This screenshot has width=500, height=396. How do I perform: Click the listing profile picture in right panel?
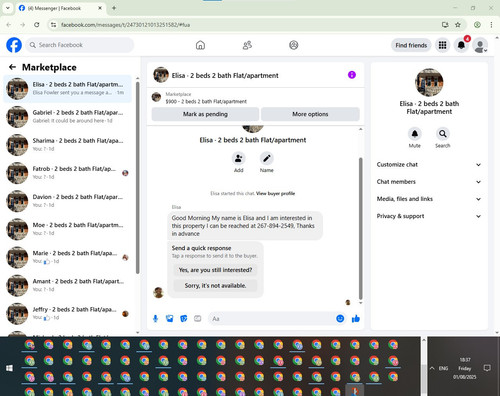(429, 82)
